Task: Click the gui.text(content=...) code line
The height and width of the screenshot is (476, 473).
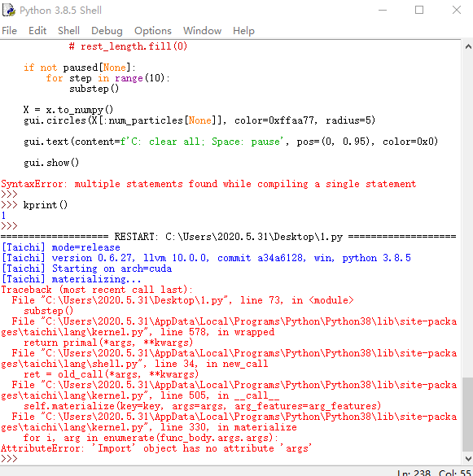Action: pos(231,142)
